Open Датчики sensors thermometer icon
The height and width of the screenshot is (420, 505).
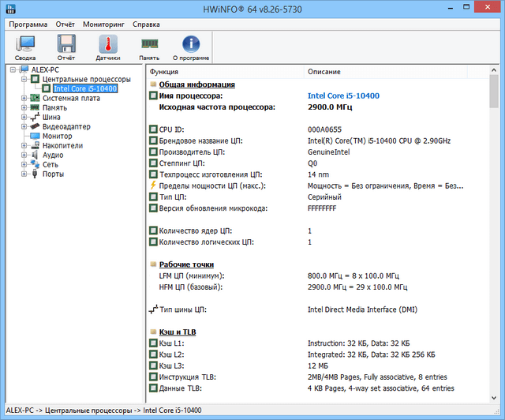[x=108, y=47]
